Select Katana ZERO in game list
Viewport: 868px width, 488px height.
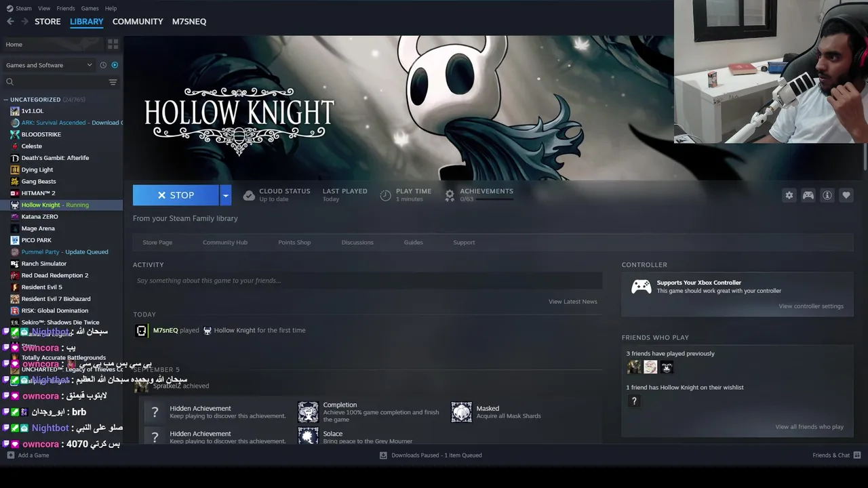(x=40, y=216)
